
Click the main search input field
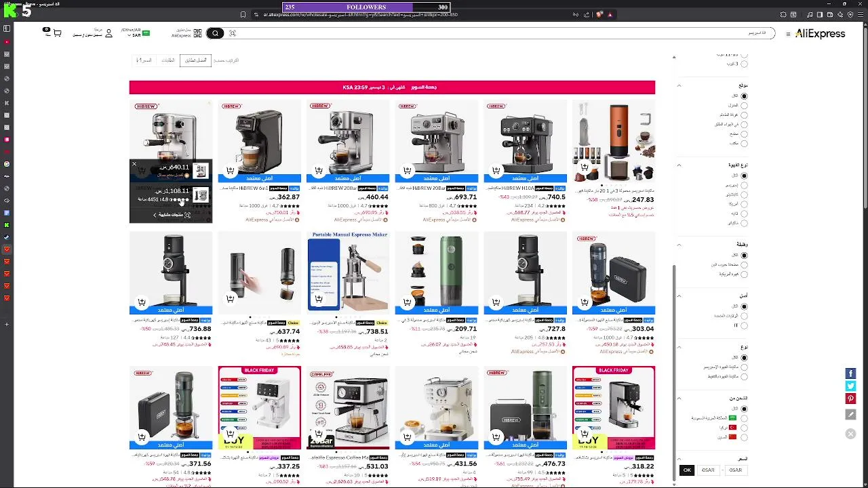tap(505, 33)
